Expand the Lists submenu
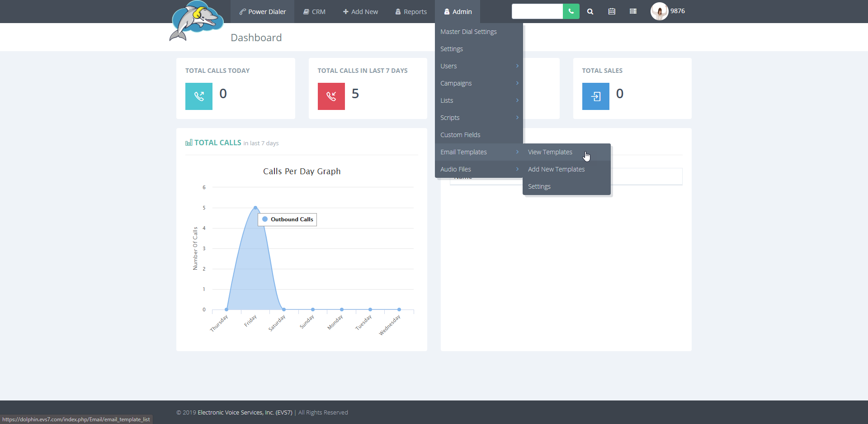The height and width of the screenshot is (424, 868). coord(479,100)
